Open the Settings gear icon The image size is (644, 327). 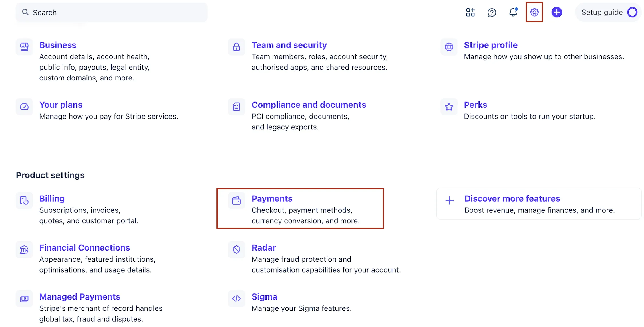534,12
